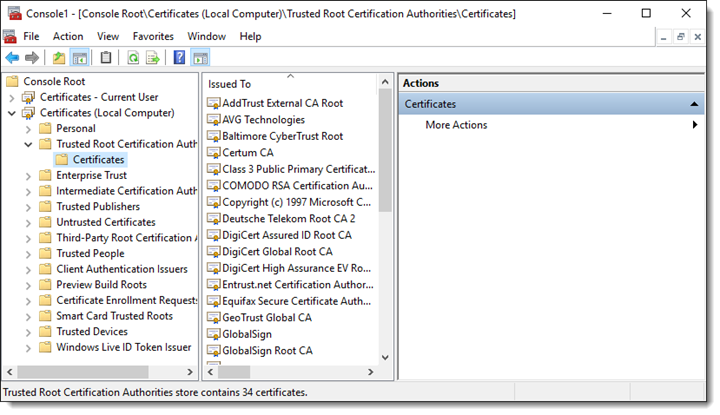Expand the Trusted Devices node
Screen dimensions: 720x415
pos(28,332)
